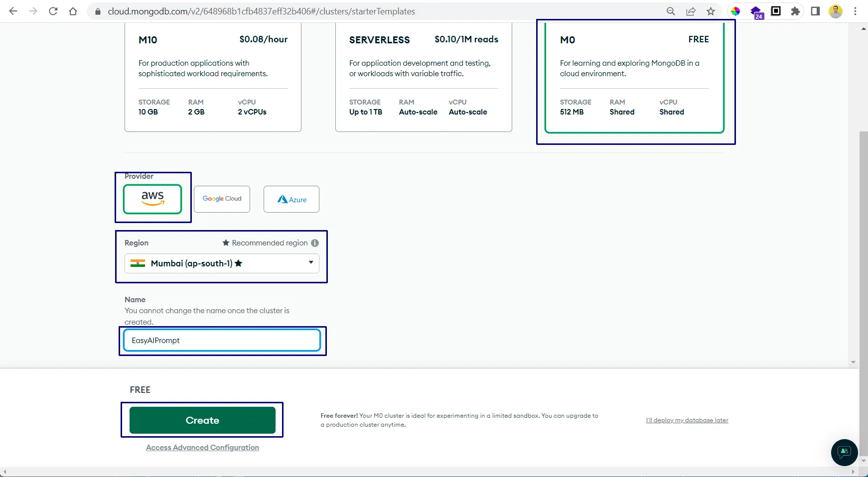Open the Mumbai region dropdown

tap(222, 263)
